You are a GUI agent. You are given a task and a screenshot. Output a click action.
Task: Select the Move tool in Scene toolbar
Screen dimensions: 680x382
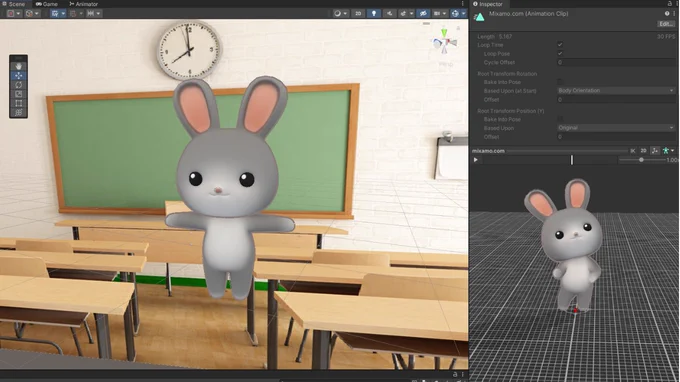click(18, 75)
